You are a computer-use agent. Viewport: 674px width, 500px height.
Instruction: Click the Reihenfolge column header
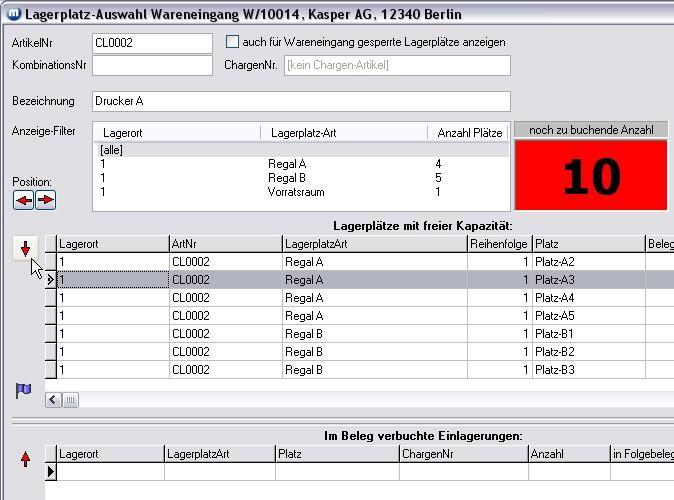498,243
